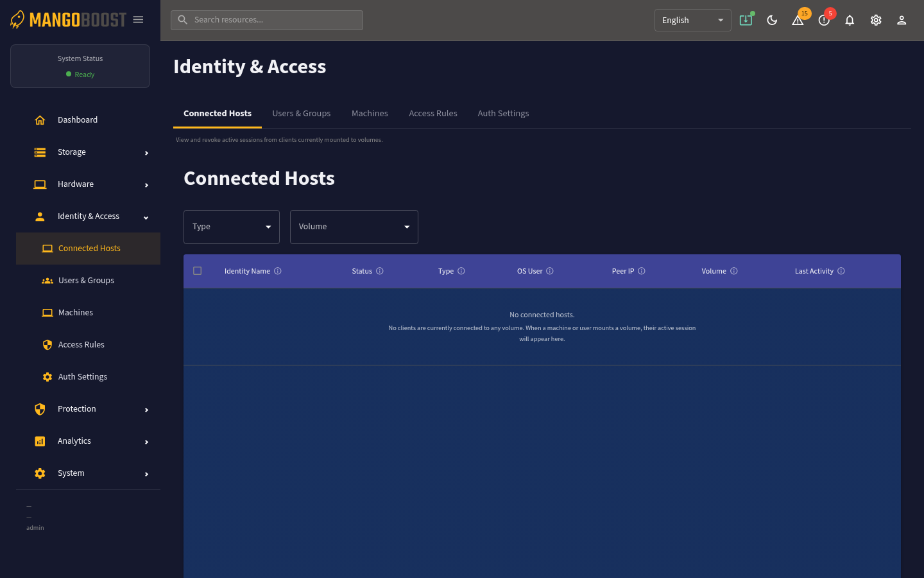Expand the Hardware submenu chevron
924x578 pixels.
click(x=146, y=185)
